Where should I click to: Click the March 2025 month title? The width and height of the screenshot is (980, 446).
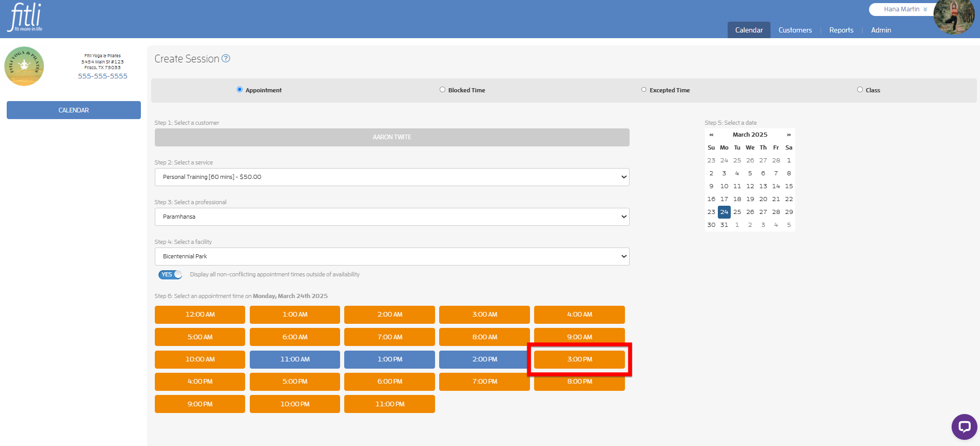750,135
